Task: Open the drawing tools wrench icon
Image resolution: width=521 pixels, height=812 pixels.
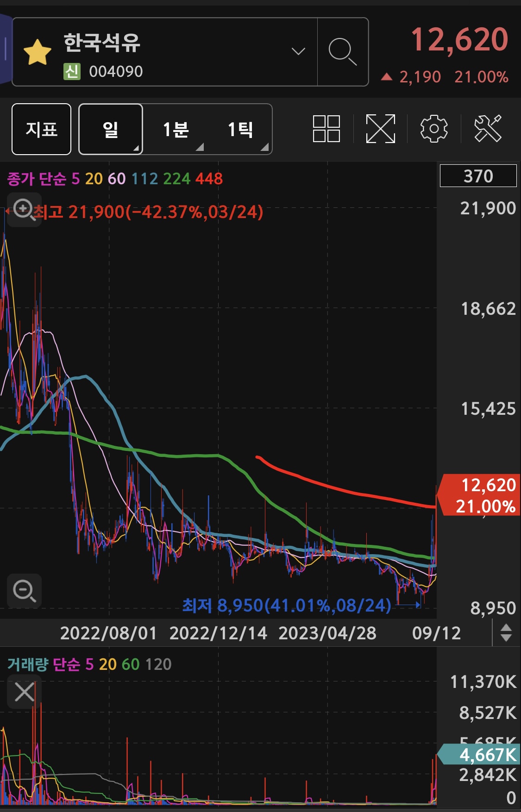Action: [488, 128]
